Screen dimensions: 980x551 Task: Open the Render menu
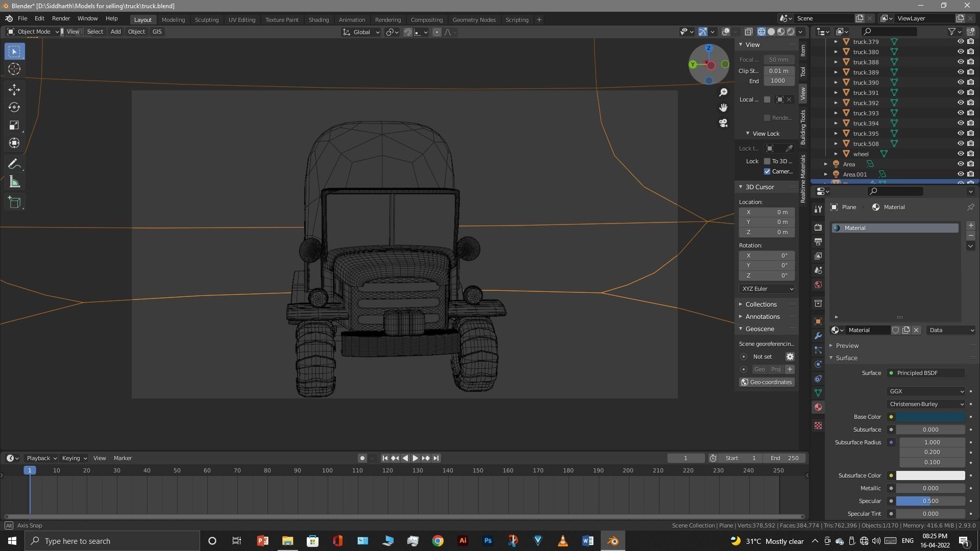tap(61, 18)
